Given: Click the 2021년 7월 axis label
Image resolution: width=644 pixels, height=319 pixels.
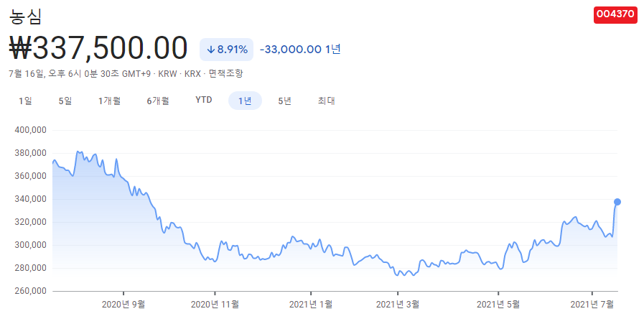Looking at the screenshot, I should tap(592, 305).
